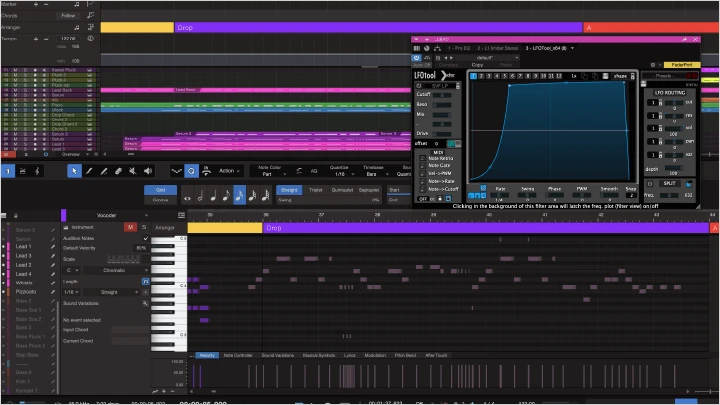Select Pizzicato in the track list
Screen dimensions: 720x405
coord(26,292)
